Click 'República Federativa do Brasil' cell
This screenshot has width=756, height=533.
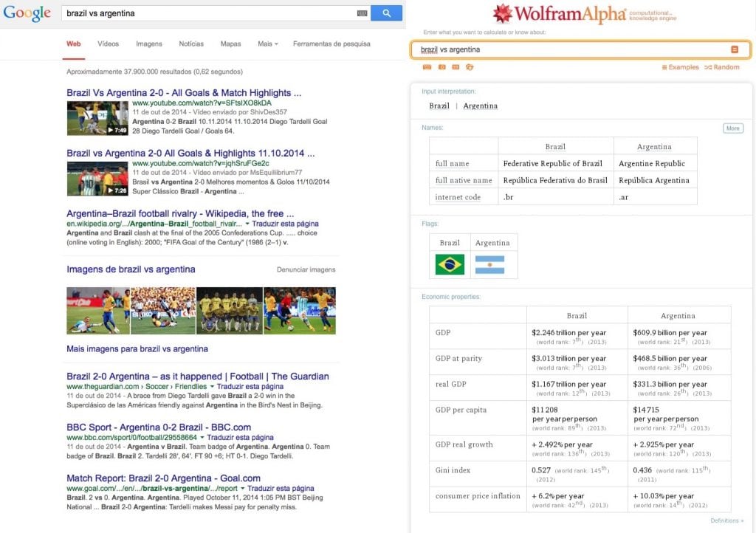[555, 180]
